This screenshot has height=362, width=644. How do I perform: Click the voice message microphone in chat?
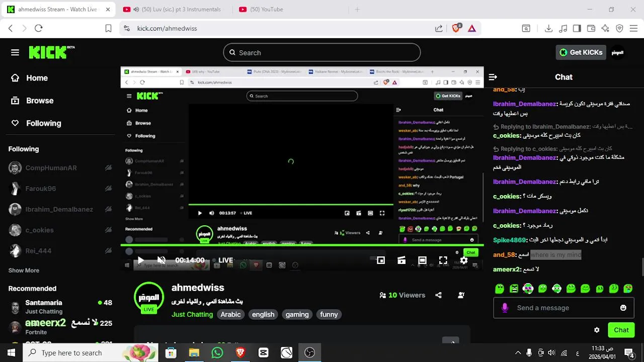(505, 308)
